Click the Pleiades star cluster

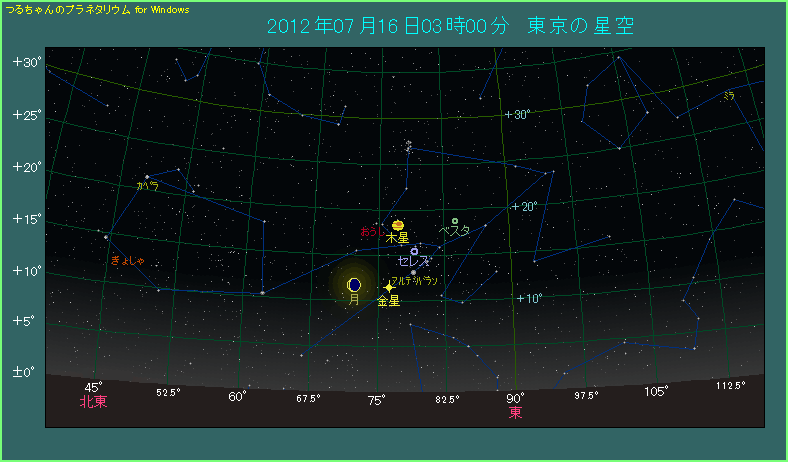[x=408, y=146]
